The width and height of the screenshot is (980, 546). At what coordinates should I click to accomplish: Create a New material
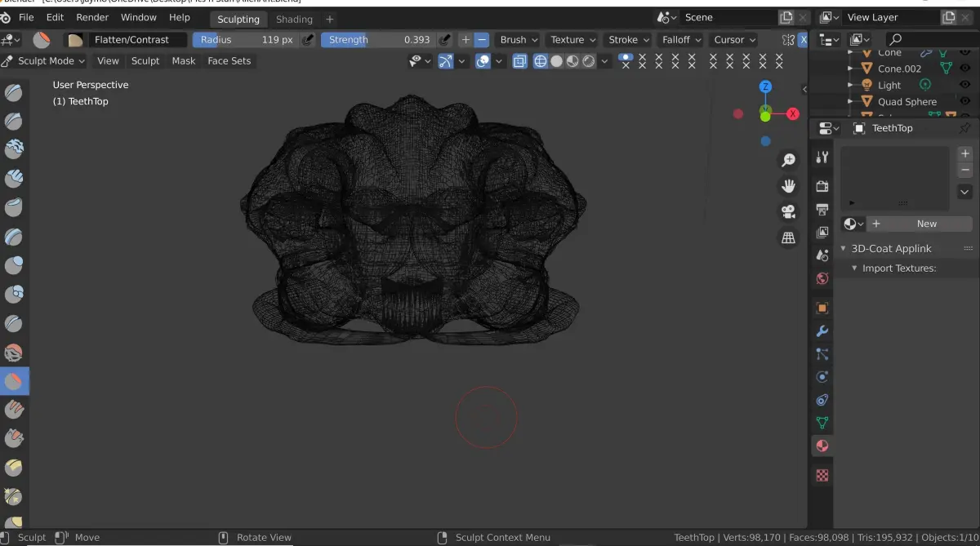pyautogui.click(x=920, y=224)
